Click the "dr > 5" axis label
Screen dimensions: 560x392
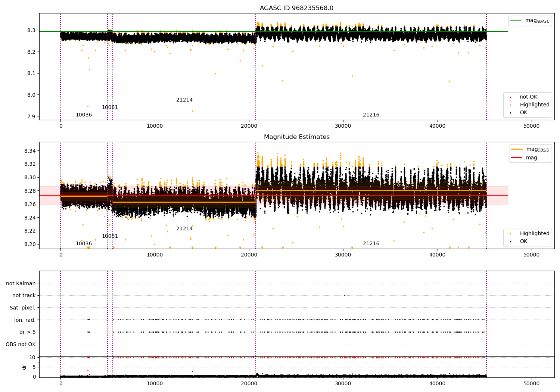tap(28, 332)
